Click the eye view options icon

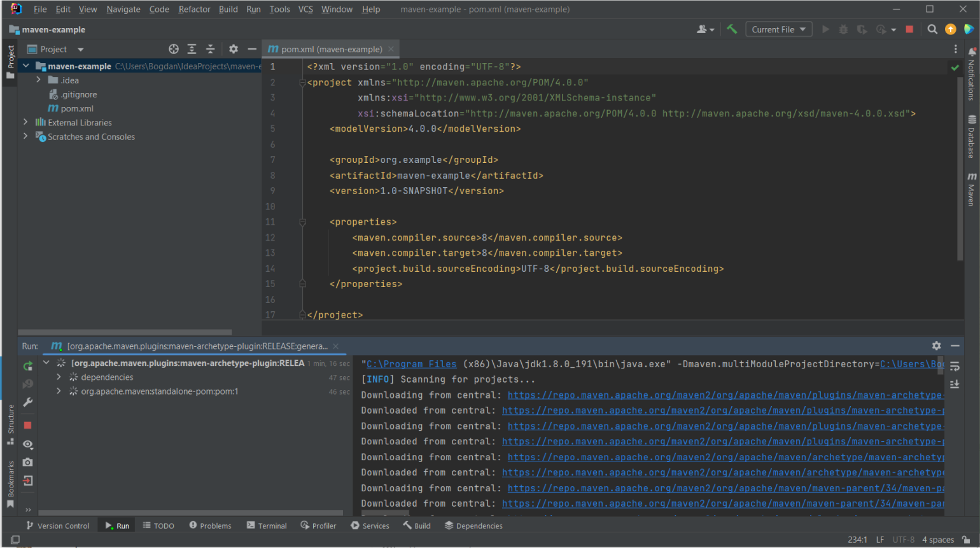pyautogui.click(x=27, y=444)
